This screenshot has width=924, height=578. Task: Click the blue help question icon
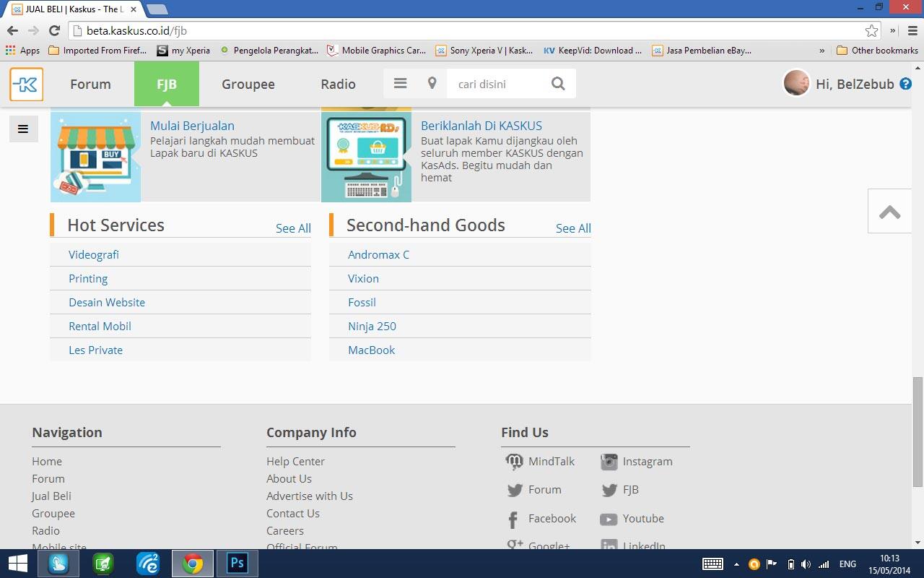click(905, 85)
